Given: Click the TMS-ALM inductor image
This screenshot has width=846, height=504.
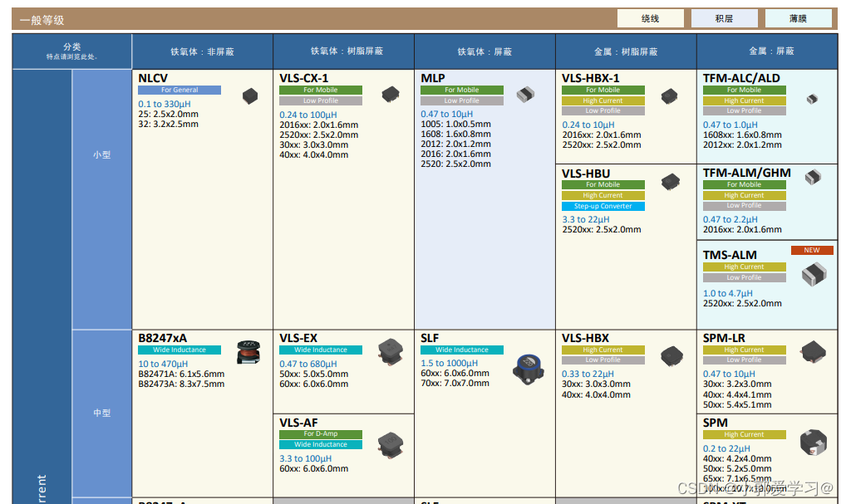Looking at the screenshot, I should point(814,274).
